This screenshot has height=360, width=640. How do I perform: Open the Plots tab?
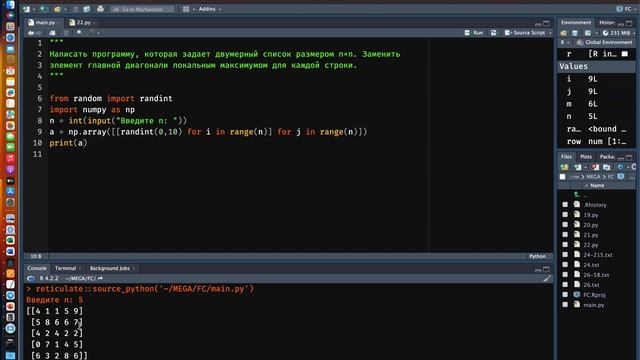coord(586,157)
